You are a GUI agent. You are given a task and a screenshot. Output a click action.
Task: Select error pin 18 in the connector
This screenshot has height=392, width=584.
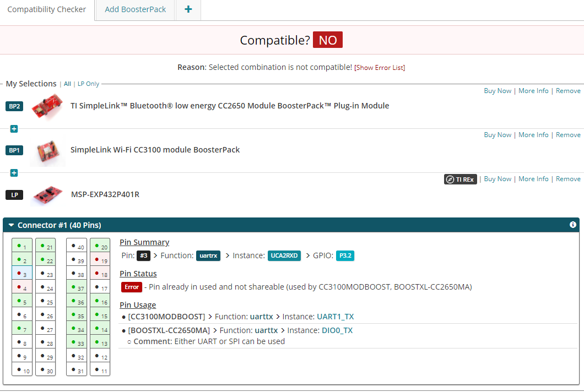[x=100, y=273]
